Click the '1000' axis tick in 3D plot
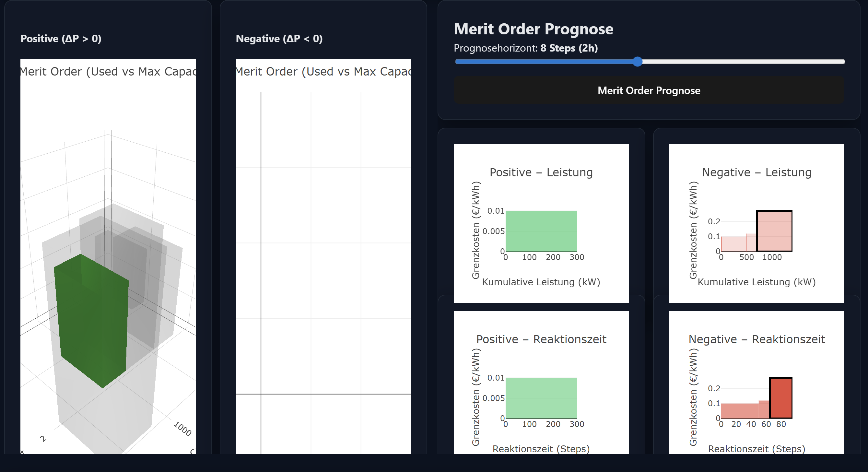This screenshot has height=472, width=868. coord(182,429)
